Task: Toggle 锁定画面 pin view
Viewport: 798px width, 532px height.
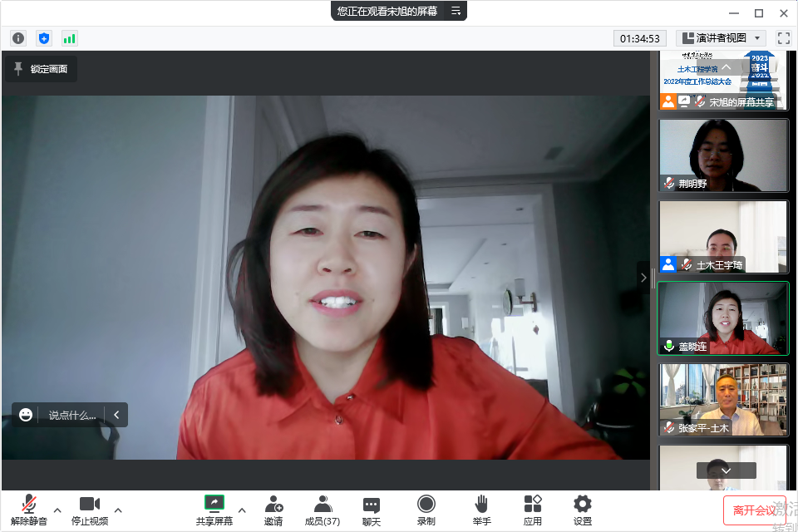Action: pyautogui.click(x=41, y=69)
